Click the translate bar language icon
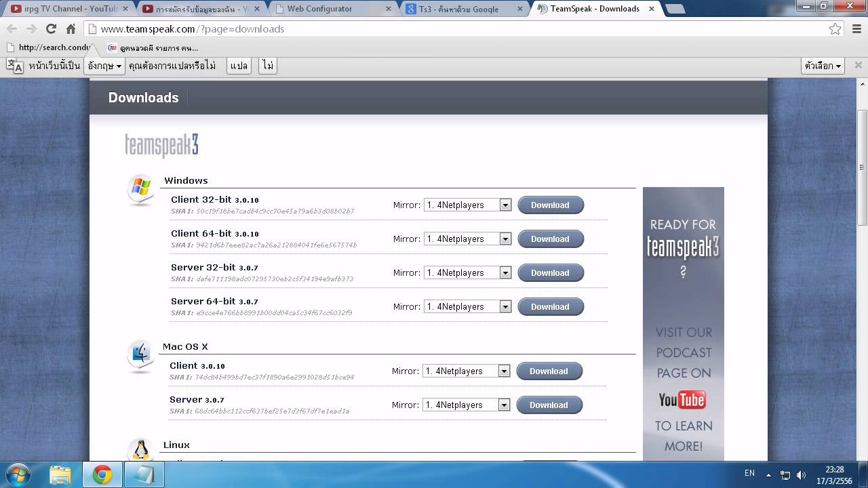 pos(15,66)
